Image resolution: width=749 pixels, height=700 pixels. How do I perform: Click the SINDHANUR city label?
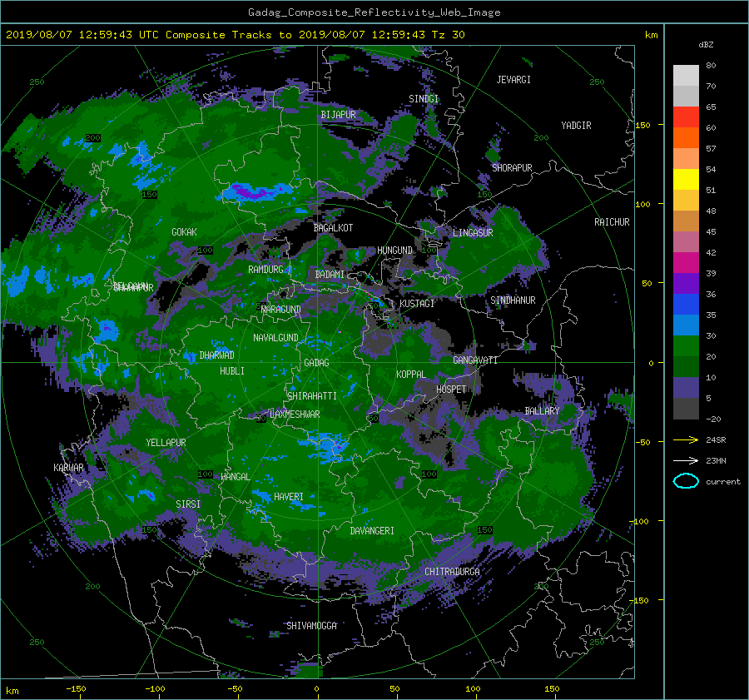tap(513, 300)
